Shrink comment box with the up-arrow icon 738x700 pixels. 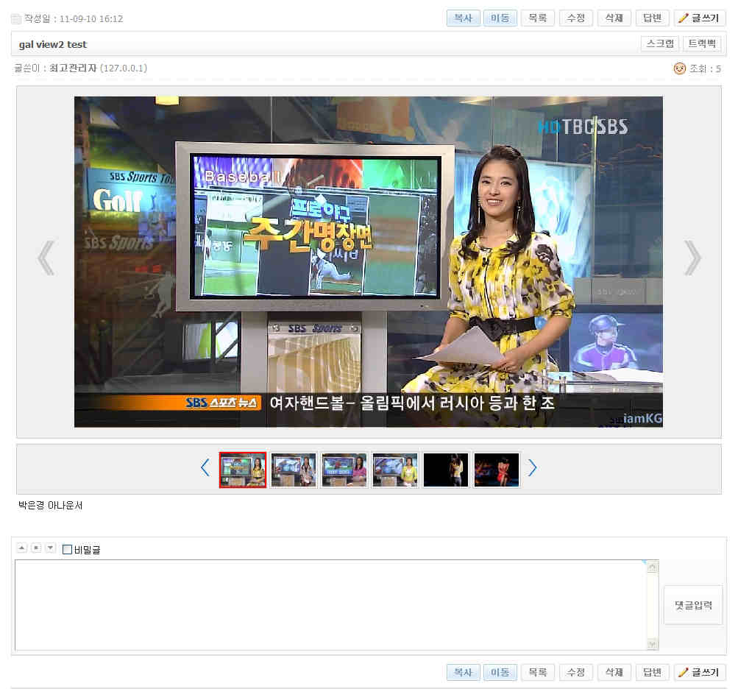(21, 548)
